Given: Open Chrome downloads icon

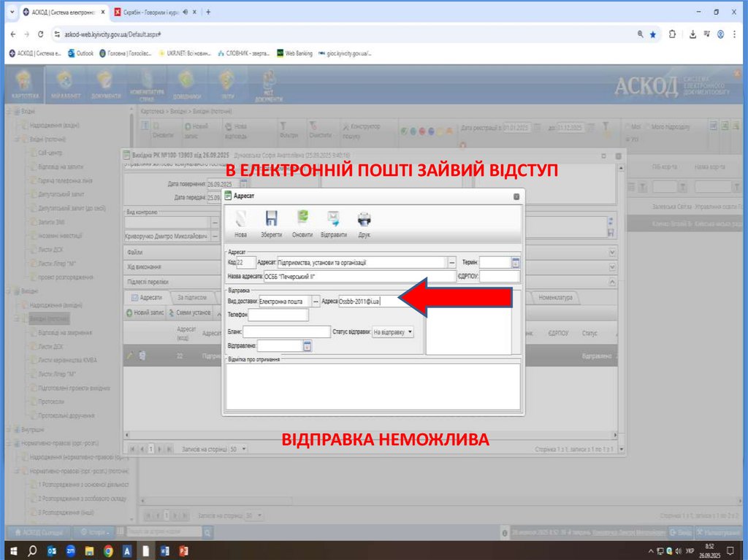Looking at the screenshot, I should click(692, 34).
